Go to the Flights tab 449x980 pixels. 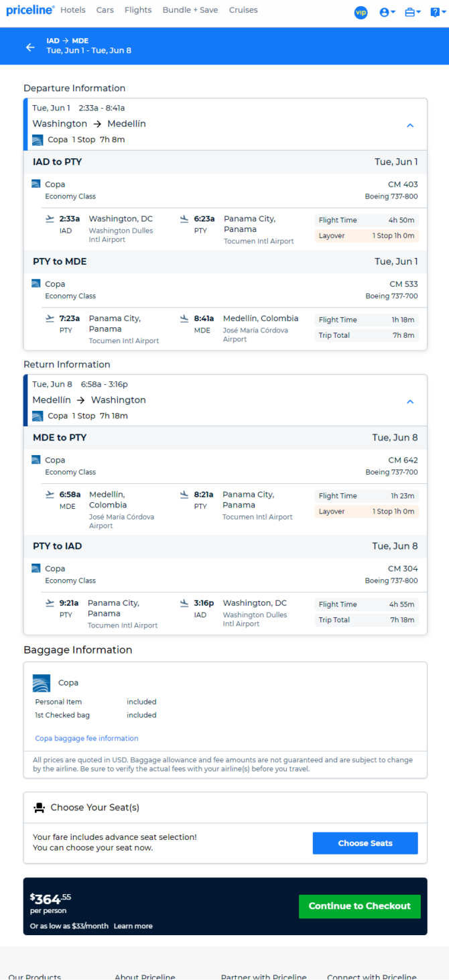pyautogui.click(x=138, y=10)
